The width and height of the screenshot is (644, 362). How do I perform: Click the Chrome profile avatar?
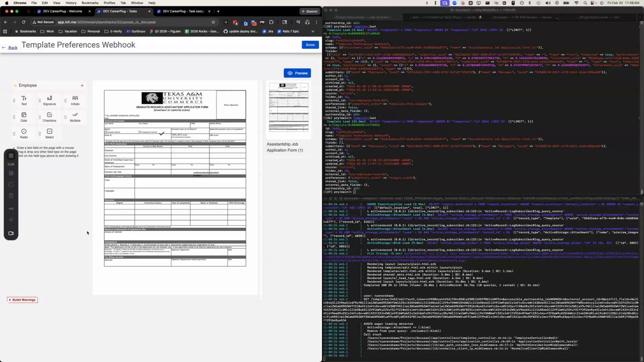tap(307, 22)
